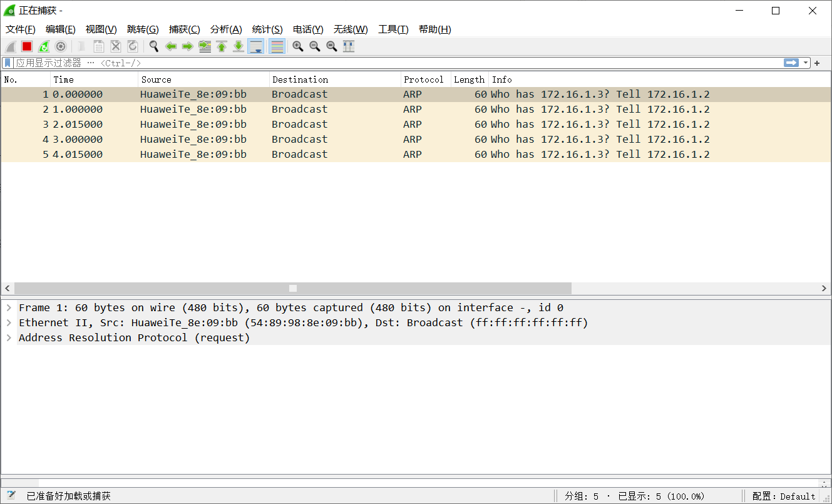
Task: Open the 文件(F) menu
Action: click(20, 29)
